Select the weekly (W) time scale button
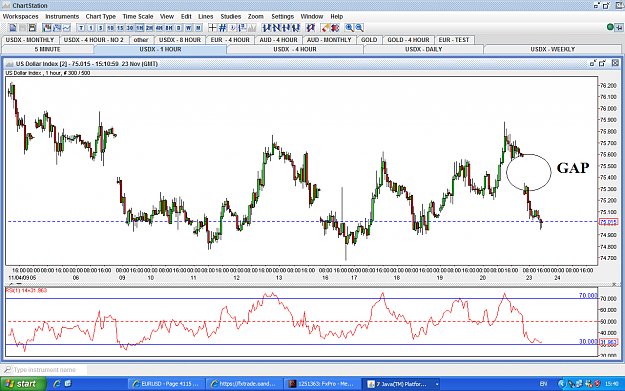Screen dimensions: 625x391 coord(188,28)
